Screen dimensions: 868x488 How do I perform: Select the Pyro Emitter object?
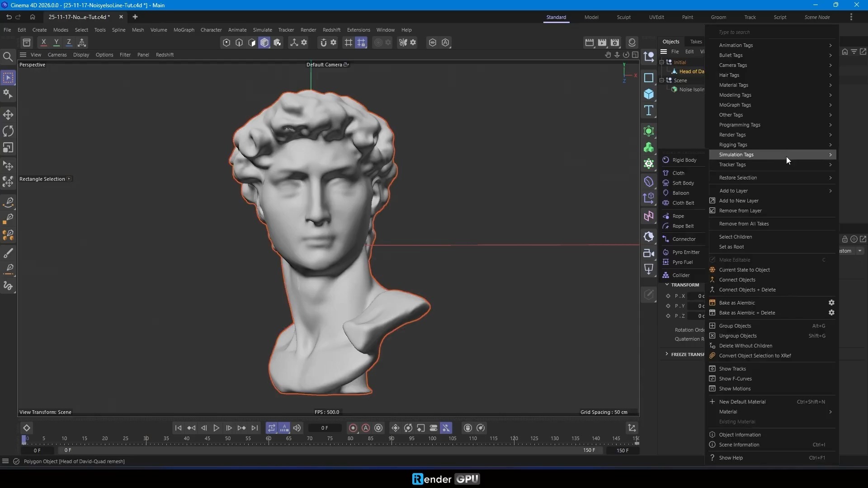(686, 252)
